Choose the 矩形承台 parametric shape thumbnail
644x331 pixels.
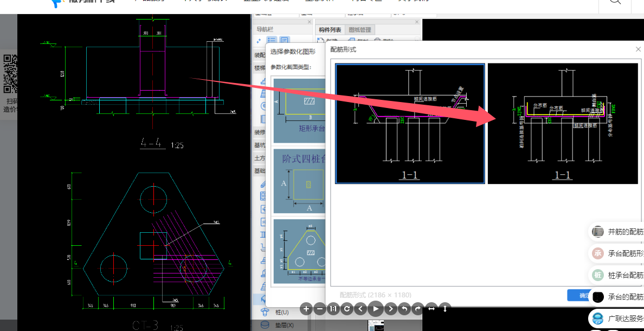299,111
